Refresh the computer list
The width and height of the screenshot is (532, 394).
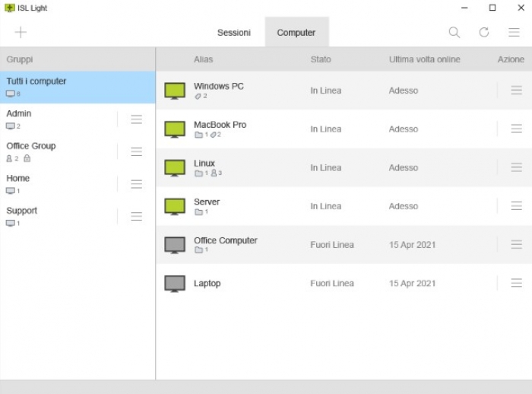tap(484, 32)
